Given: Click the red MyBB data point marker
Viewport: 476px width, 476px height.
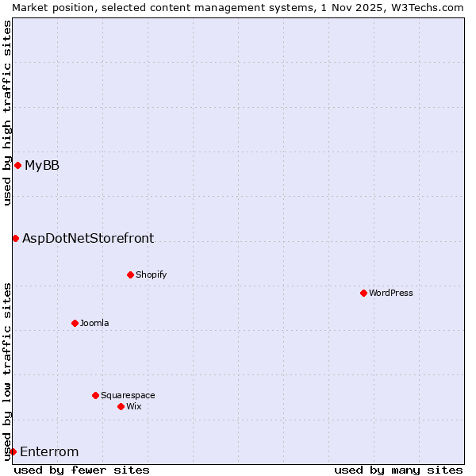Looking at the screenshot, I should tap(17, 165).
